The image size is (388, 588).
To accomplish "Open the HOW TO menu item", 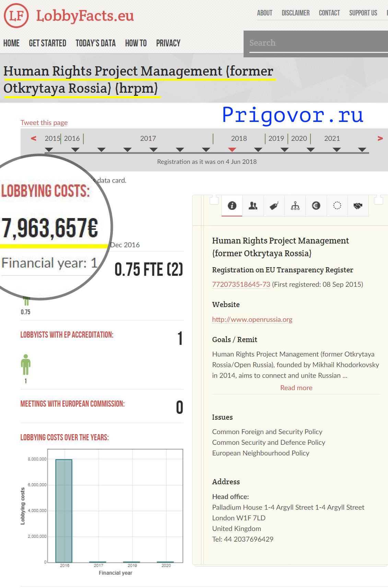I will tap(136, 43).
